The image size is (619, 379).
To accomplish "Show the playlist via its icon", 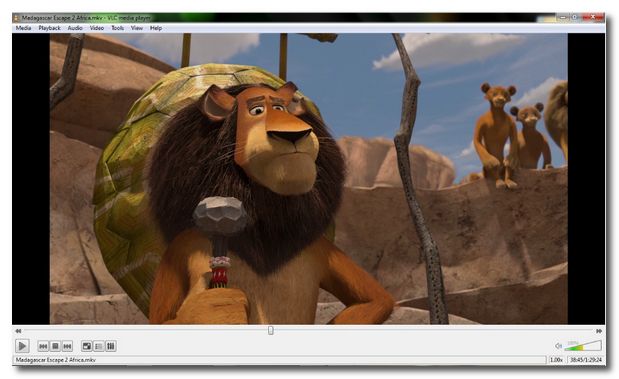I will point(99,346).
